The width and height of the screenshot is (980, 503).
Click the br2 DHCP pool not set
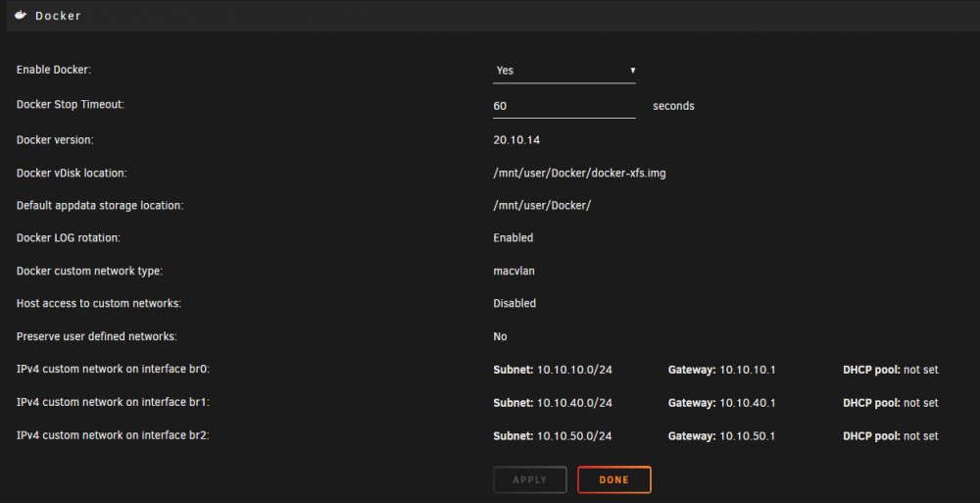(x=920, y=436)
